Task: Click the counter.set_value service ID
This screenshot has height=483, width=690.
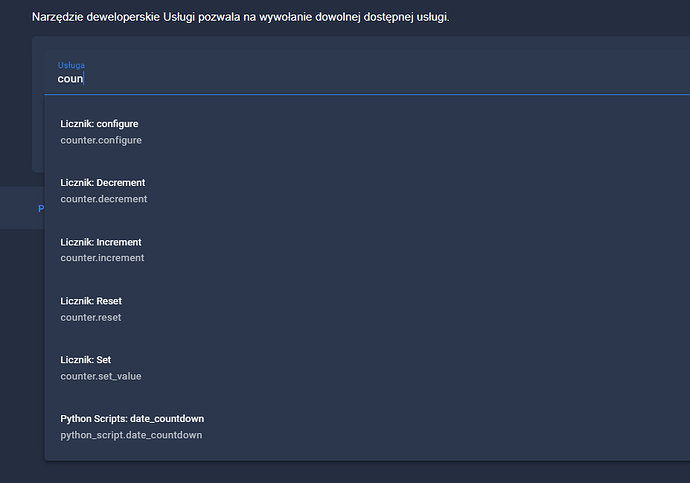Action: point(108,376)
